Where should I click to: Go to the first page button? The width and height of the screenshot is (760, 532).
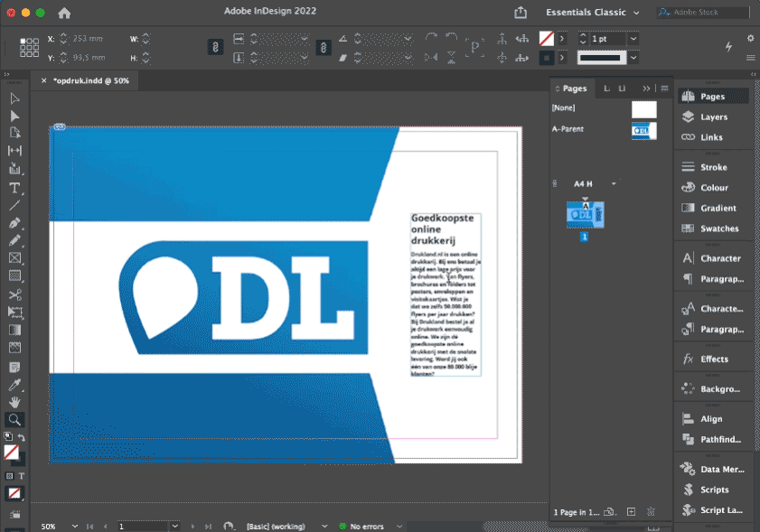(x=89, y=526)
